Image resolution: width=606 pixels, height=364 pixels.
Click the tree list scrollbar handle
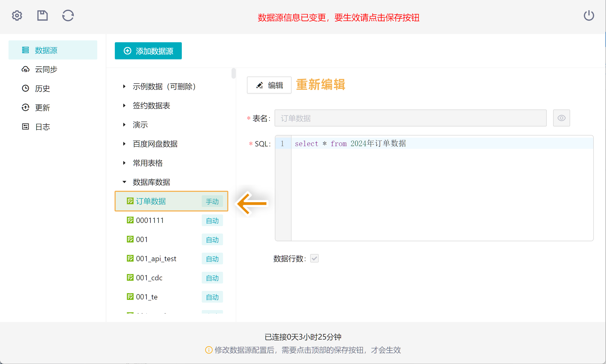[233, 73]
